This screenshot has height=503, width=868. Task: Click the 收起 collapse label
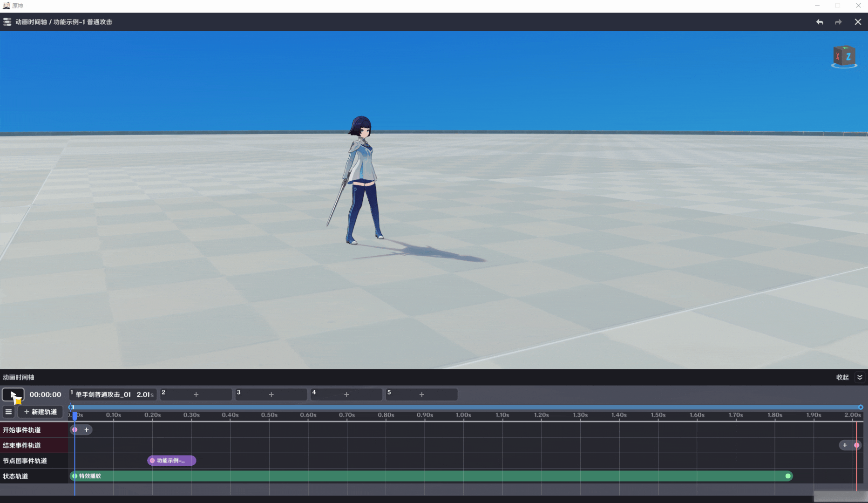[842, 377]
